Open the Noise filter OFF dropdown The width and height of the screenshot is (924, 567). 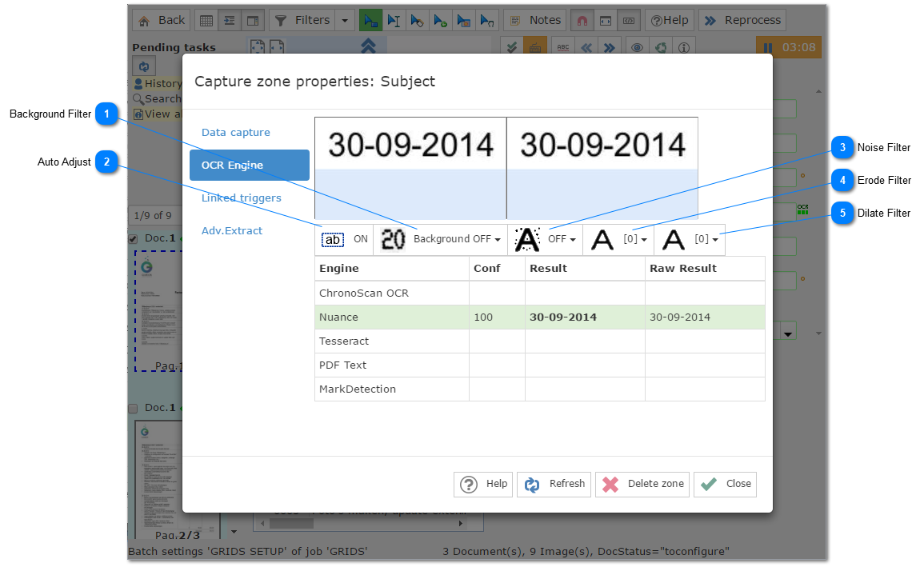pyautogui.click(x=545, y=239)
